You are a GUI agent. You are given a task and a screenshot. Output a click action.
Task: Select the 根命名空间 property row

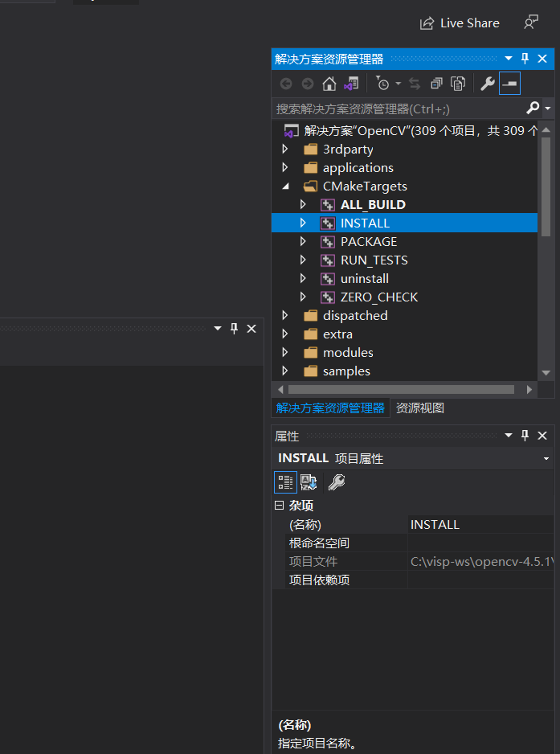419,543
